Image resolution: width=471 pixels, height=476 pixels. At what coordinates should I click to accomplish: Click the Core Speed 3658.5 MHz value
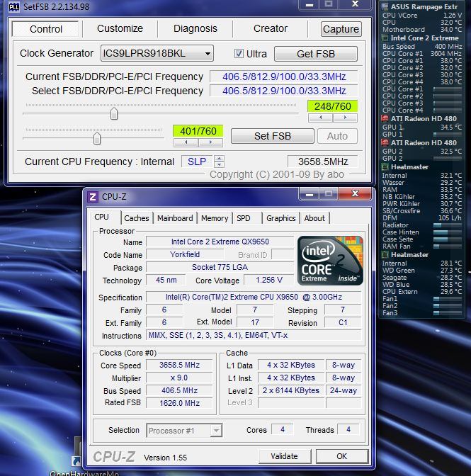[179, 365]
